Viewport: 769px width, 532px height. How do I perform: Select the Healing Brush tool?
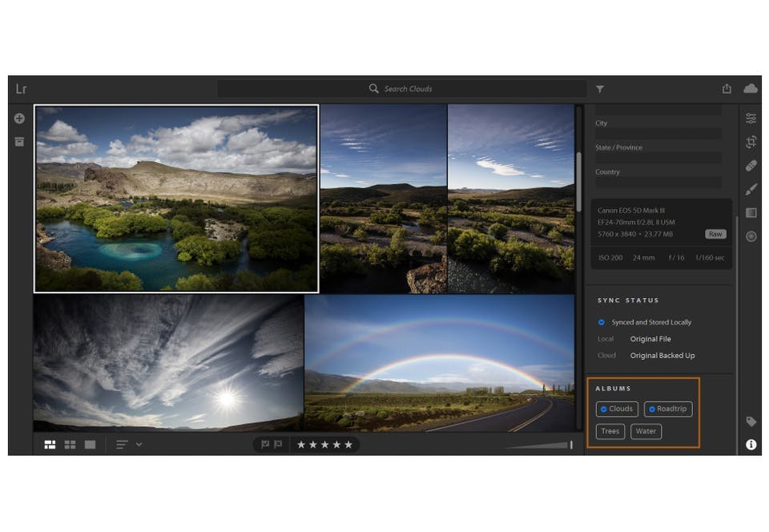(x=751, y=166)
